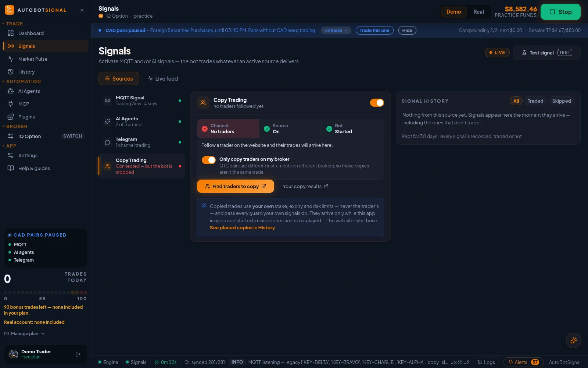Filter signal history by Skipped
Image resolution: width=588 pixels, height=368 pixels.
tap(562, 101)
